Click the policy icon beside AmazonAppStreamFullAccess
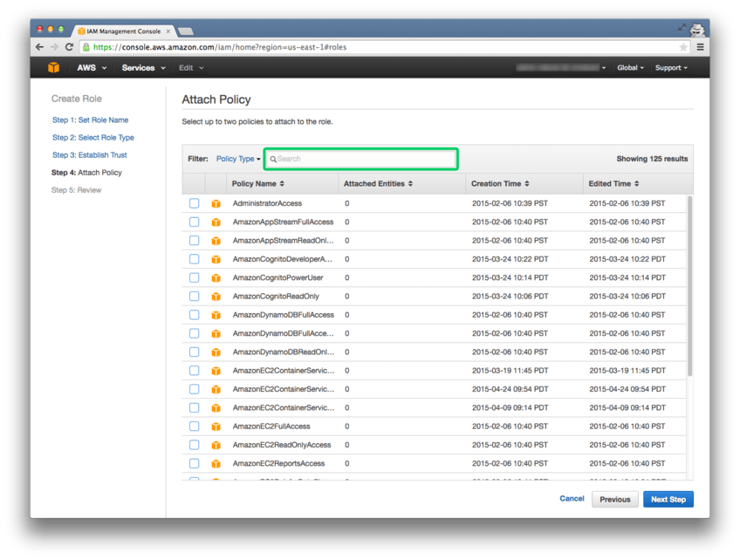 click(x=216, y=222)
